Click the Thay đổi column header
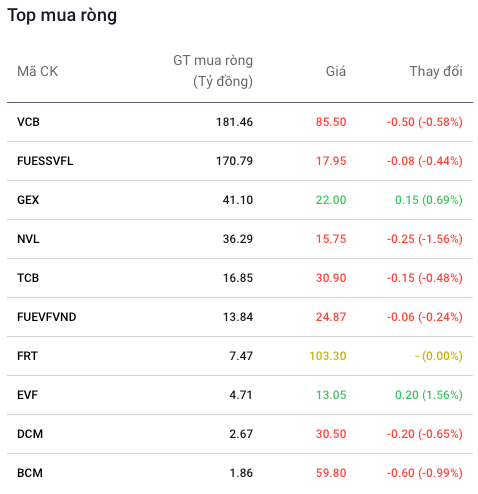The image size is (478, 494). [436, 71]
